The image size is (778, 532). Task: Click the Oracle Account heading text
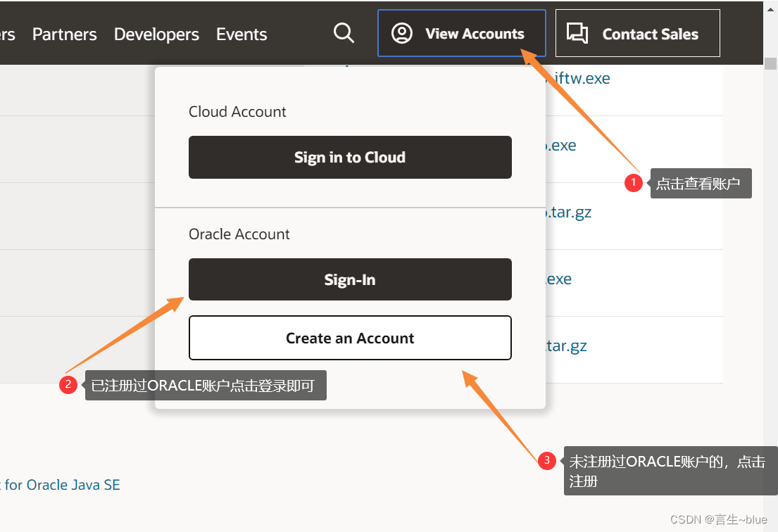[x=239, y=234]
